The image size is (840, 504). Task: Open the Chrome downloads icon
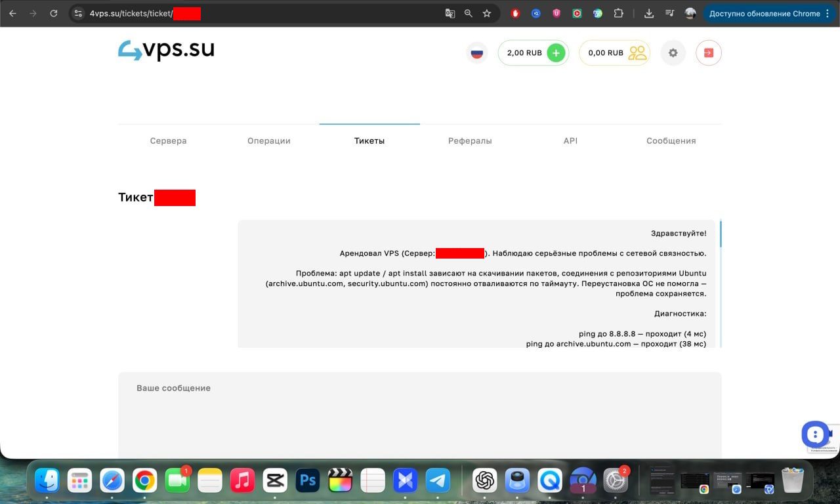(649, 13)
